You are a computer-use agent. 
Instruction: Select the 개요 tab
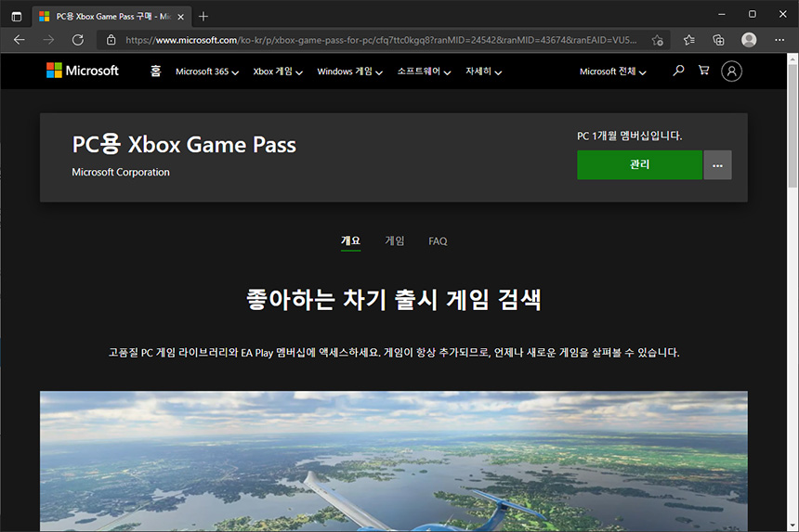(x=350, y=240)
